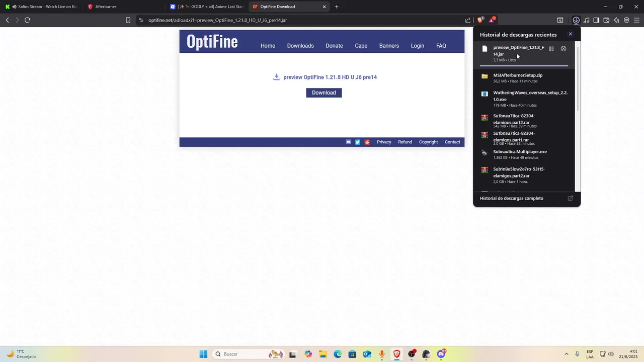Open Microsoft Edge from taskbar
This screenshot has width=644, height=362.
tap(338, 354)
